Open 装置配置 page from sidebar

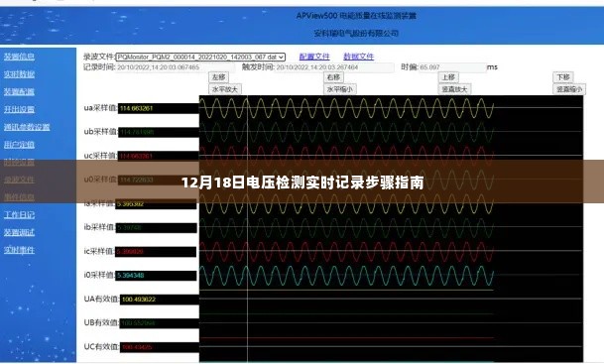pyautogui.click(x=19, y=91)
